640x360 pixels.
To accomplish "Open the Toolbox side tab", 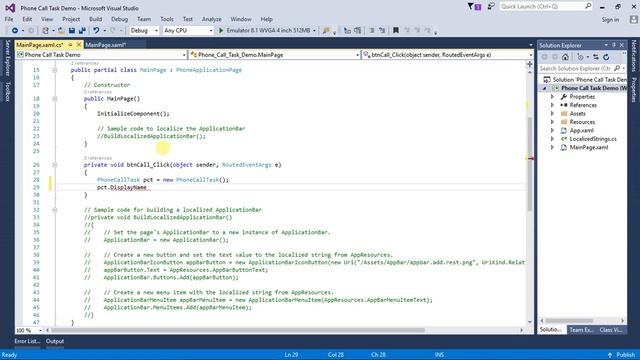I will tap(7, 91).
